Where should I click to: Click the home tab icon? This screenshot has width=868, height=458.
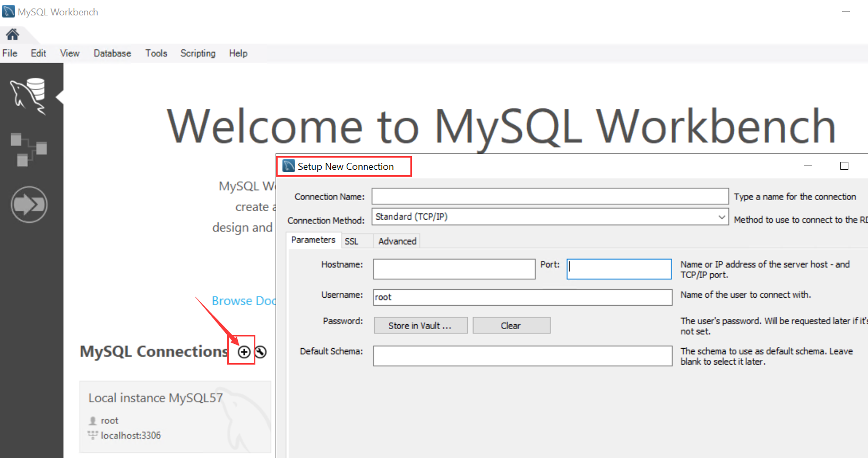[12, 34]
